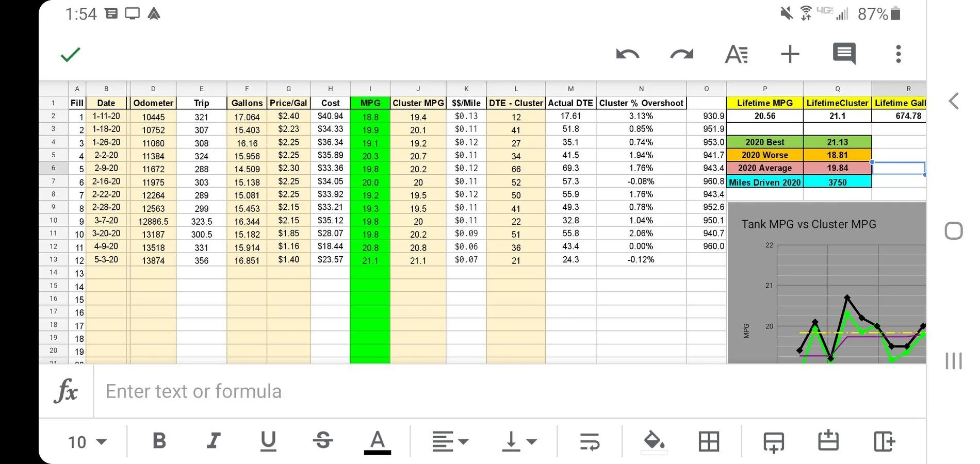Undo the last action

click(628, 54)
